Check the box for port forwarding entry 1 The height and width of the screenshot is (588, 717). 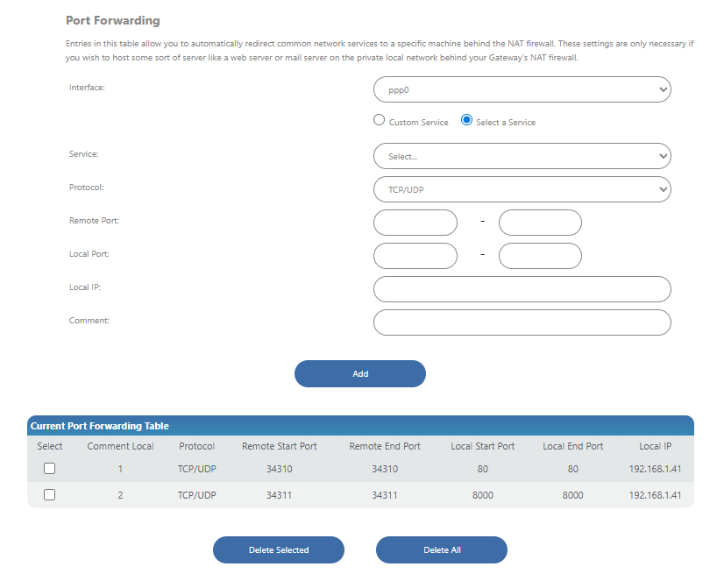[x=49, y=469]
